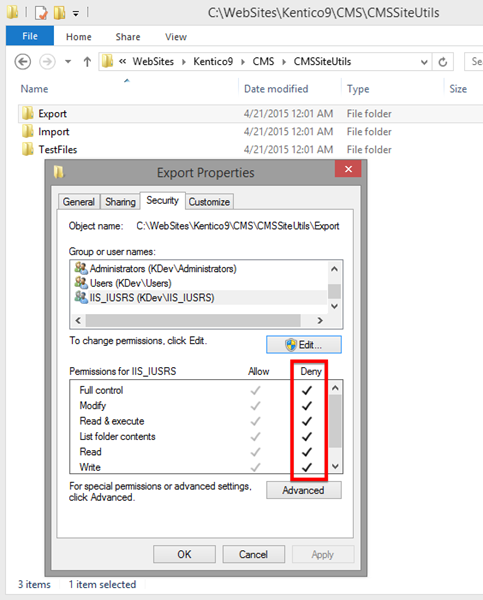Click the group list scroll up arrow
Image resolution: width=483 pixels, height=600 pixels.
click(335, 269)
